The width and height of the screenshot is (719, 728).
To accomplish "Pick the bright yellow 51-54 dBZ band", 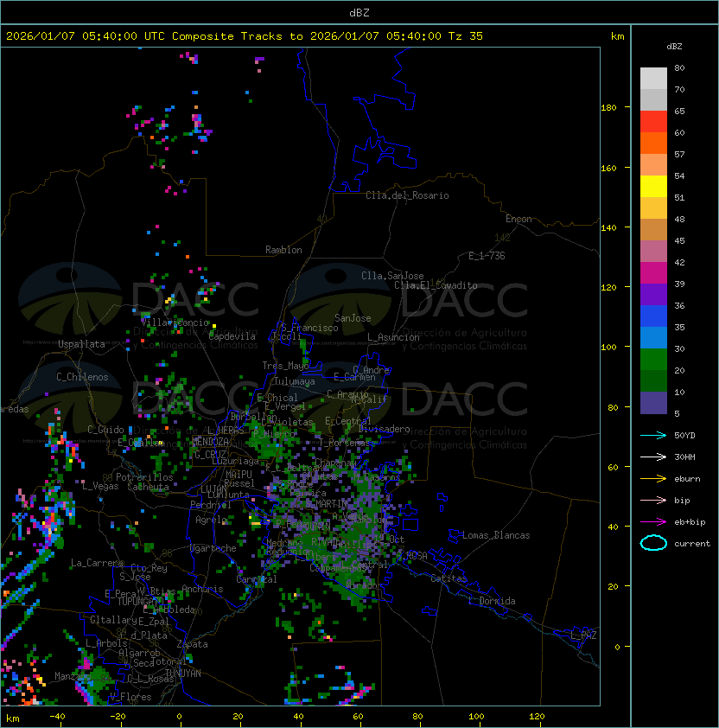I will click(653, 187).
